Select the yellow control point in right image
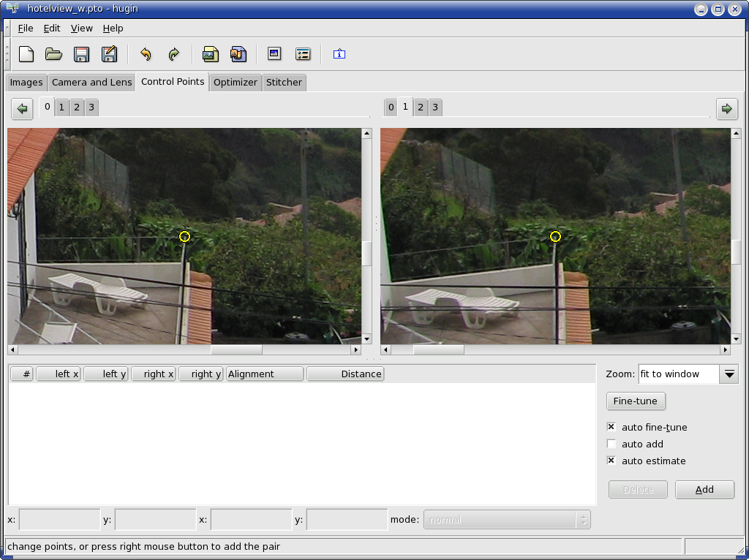Image resolution: width=749 pixels, height=560 pixels. (555, 236)
